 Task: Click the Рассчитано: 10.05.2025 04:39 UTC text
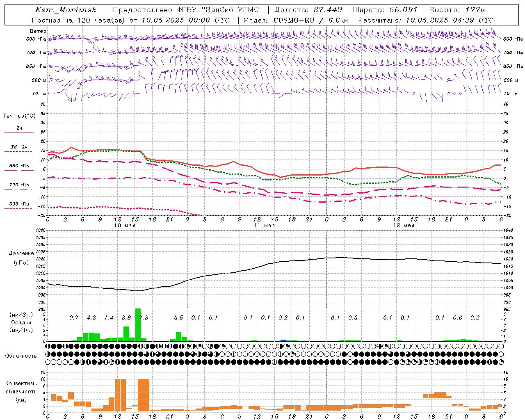tap(426, 20)
